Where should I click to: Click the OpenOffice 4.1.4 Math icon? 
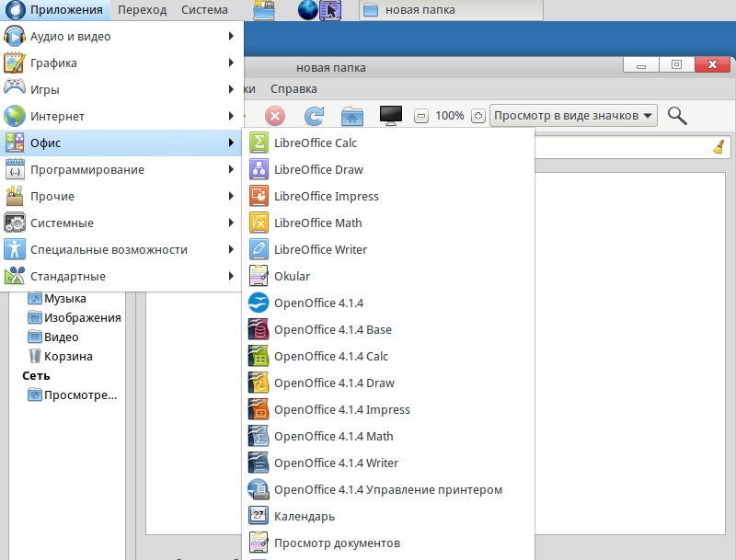coord(259,436)
